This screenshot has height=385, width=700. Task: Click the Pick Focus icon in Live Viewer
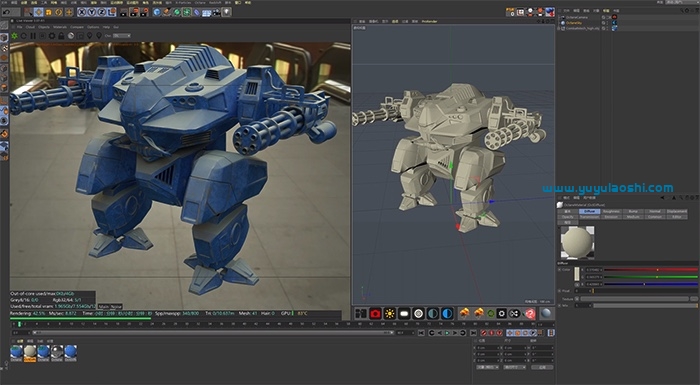point(90,36)
